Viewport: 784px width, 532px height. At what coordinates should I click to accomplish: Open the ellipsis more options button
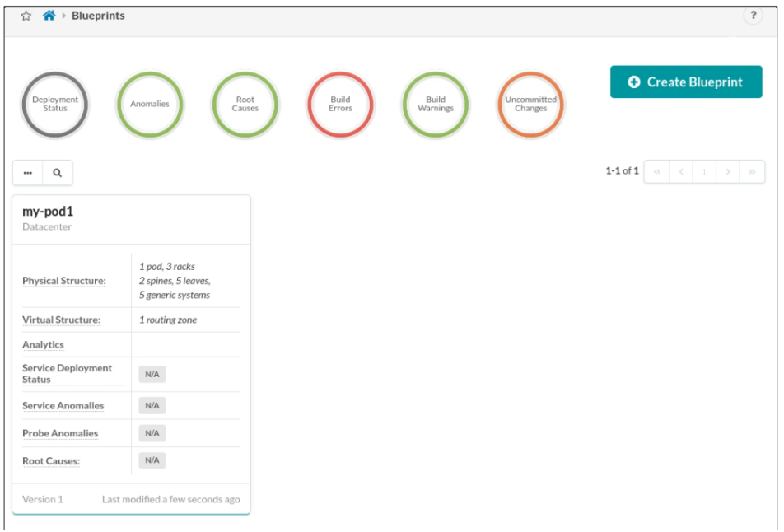28,173
